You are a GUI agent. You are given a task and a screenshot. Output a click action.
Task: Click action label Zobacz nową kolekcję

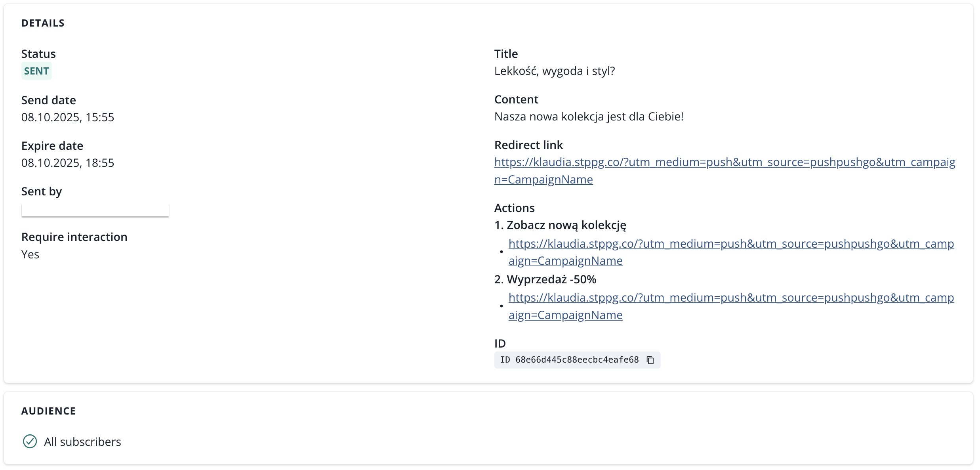566,225
